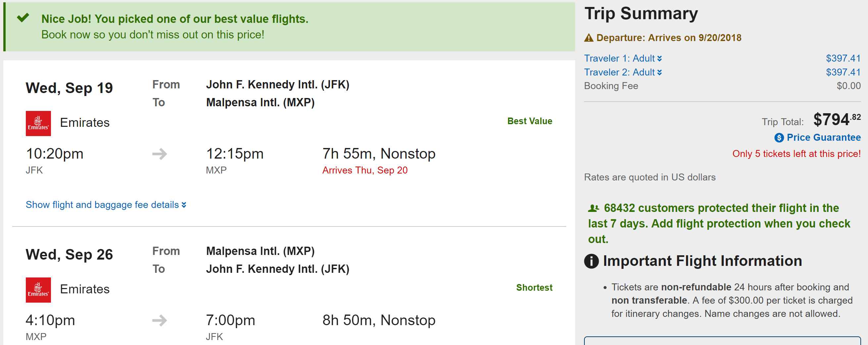Screen dimensions: 868x345
Task: Click the Traveler 2 price $397.41
Action: click(x=843, y=73)
